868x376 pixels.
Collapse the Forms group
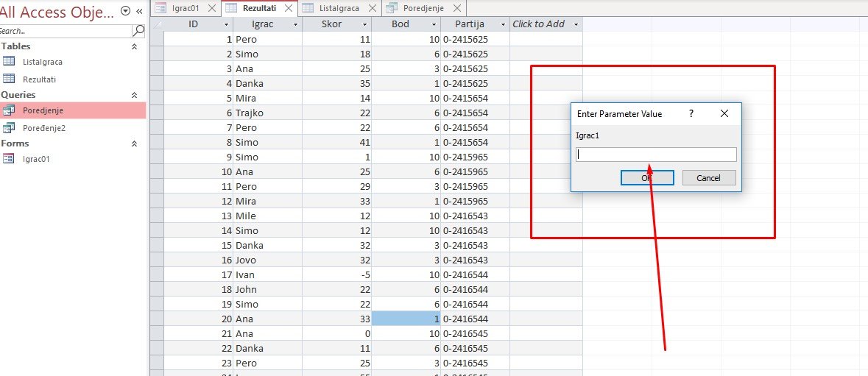click(x=134, y=143)
